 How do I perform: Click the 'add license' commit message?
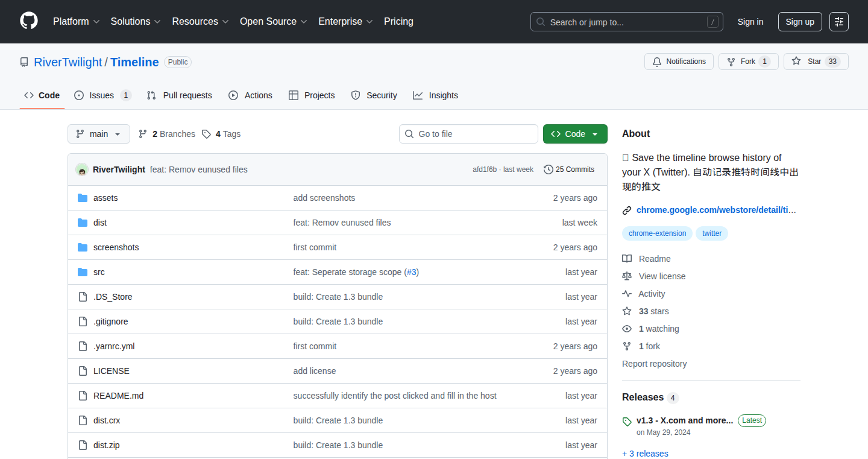pos(315,371)
